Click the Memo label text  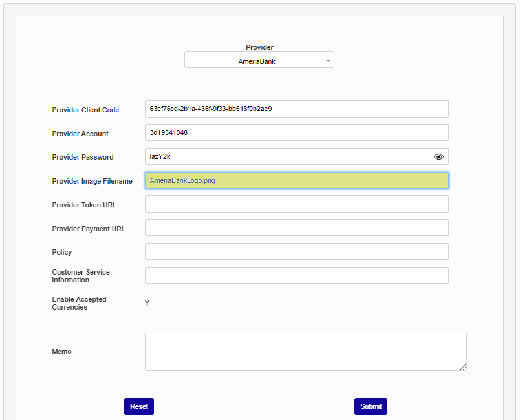(61, 352)
